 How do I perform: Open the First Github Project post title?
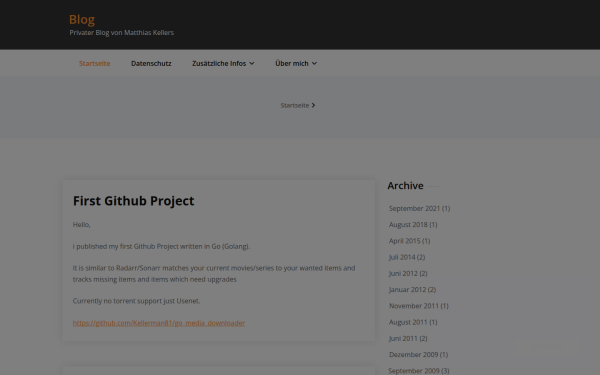134,201
